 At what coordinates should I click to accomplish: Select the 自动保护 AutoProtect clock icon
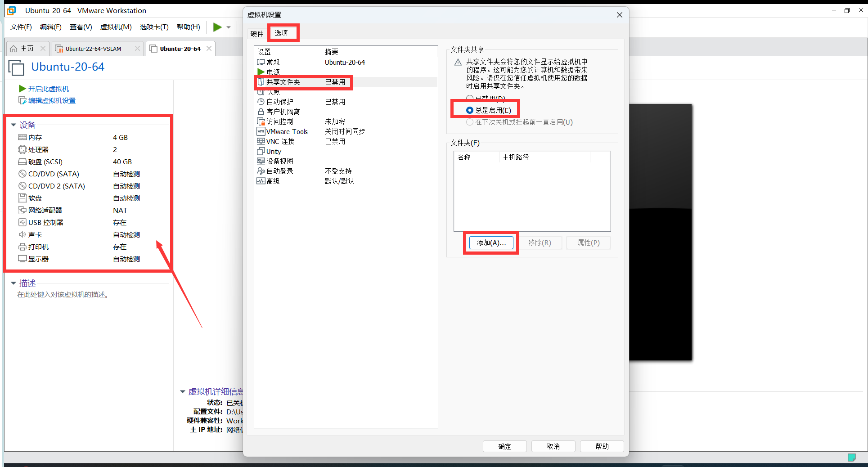(x=261, y=102)
